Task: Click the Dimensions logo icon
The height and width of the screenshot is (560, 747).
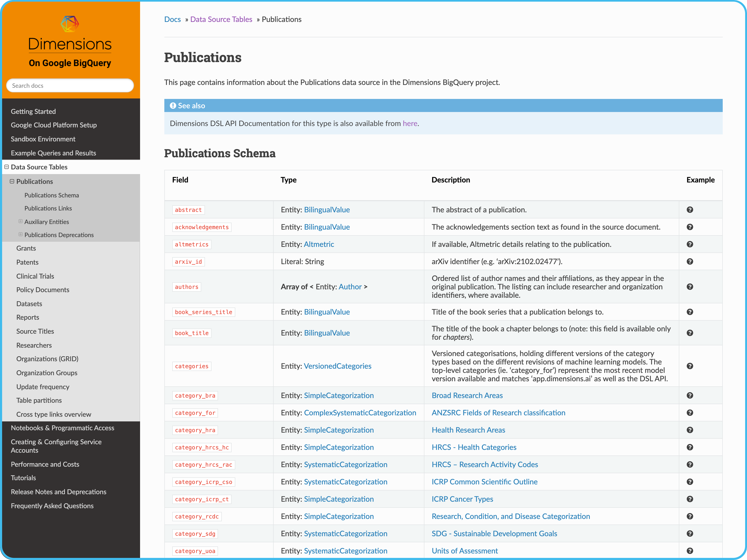Action: (x=70, y=24)
